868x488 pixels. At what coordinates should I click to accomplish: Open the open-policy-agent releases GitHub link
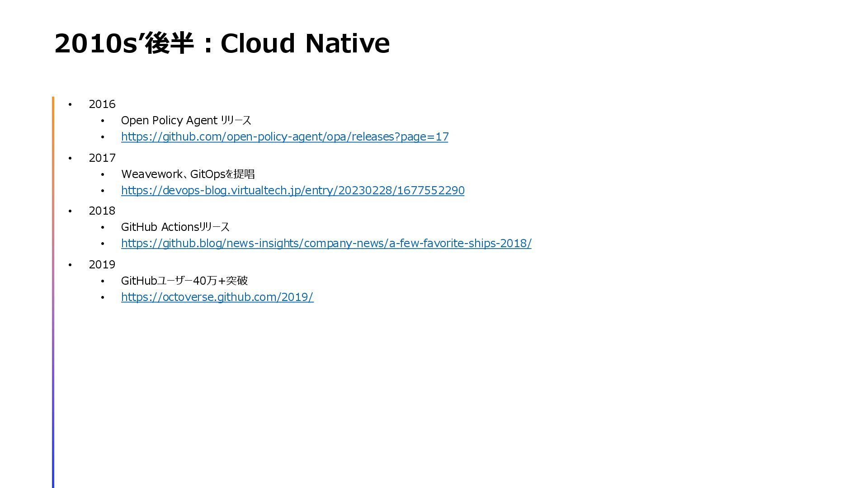pos(284,136)
